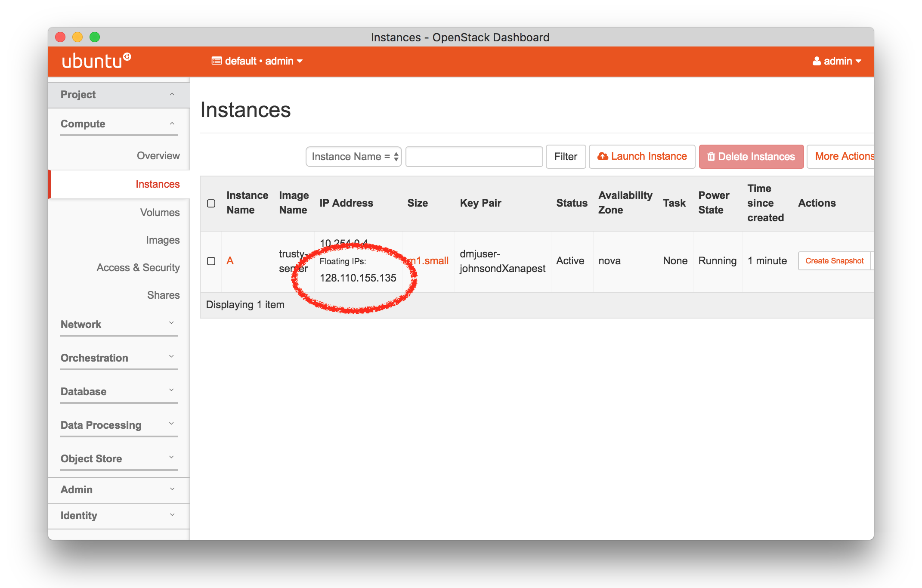Open the Instance Name filter dropdown
Viewport: 922px width, 588px height.
pyautogui.click(x=353, y=157)
